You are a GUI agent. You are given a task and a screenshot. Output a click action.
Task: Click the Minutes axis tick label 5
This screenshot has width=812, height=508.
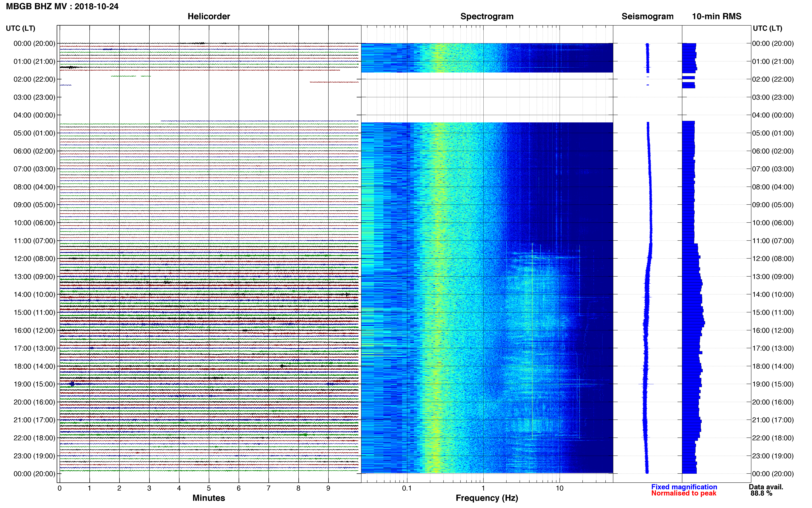(209, 488)
